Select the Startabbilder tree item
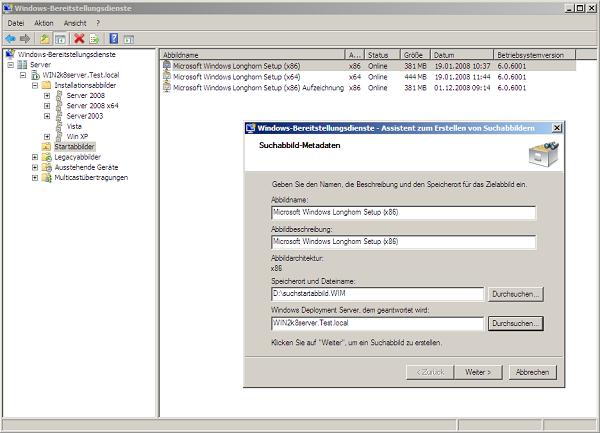 click(x=74, y=147)
